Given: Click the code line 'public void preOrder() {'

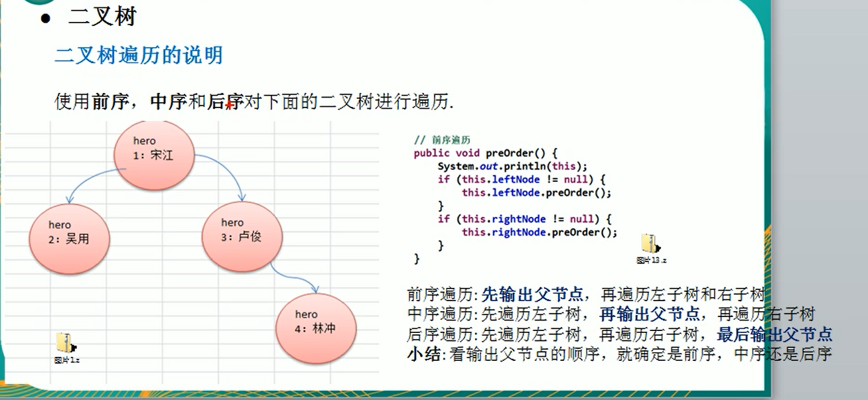Looking at the screenshot, I should coord(485,153).
